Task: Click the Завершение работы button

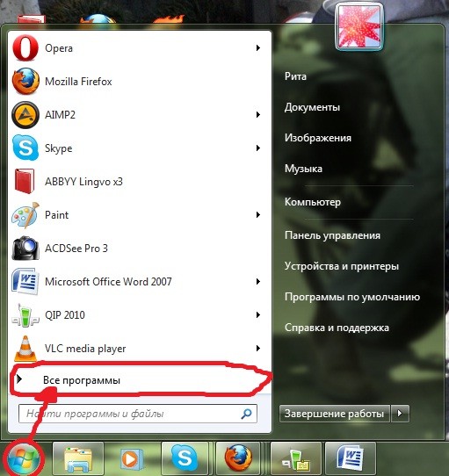Action: 334,413
